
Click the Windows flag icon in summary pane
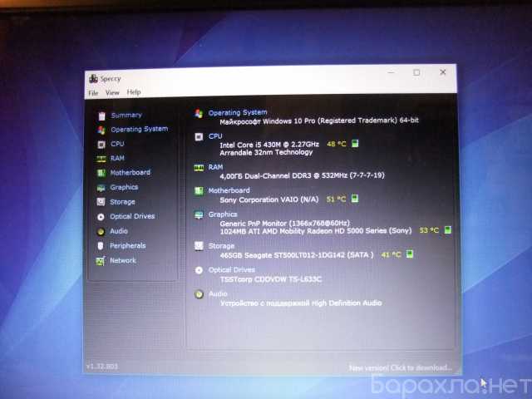199,114
